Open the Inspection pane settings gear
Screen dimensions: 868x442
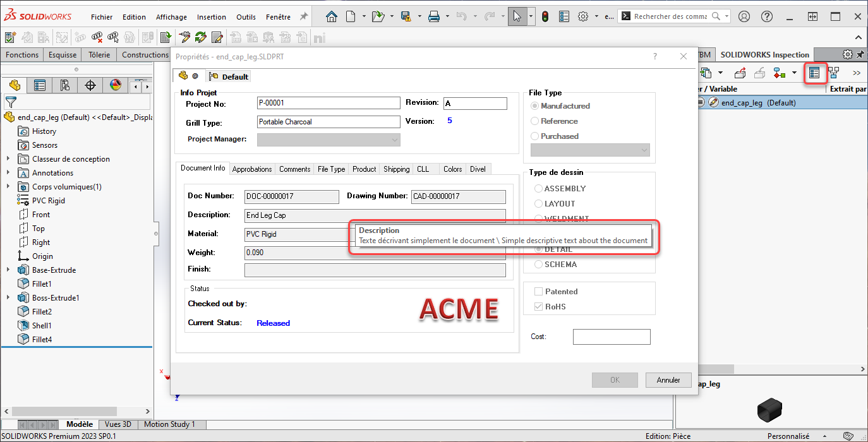coord(848,55)
